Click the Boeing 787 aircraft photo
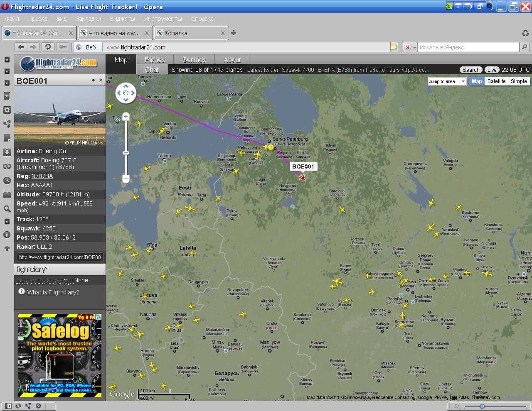Screen dimensions: 532x411 tap(60, 116)
